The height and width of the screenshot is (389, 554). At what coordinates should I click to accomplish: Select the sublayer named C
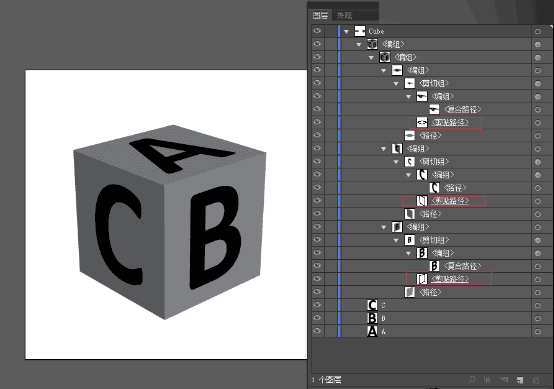(x=383, y=305)
